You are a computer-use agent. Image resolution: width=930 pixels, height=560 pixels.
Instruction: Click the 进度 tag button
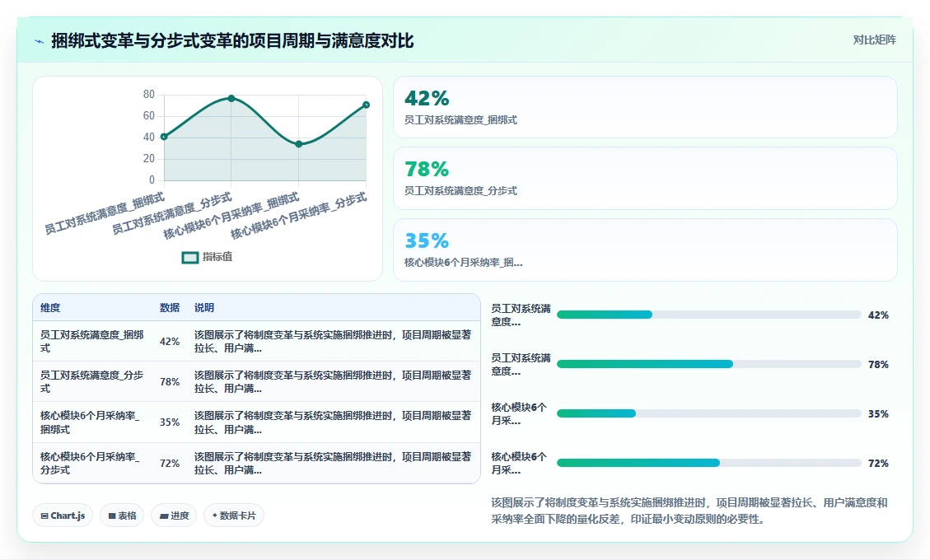tap(174, 516)
